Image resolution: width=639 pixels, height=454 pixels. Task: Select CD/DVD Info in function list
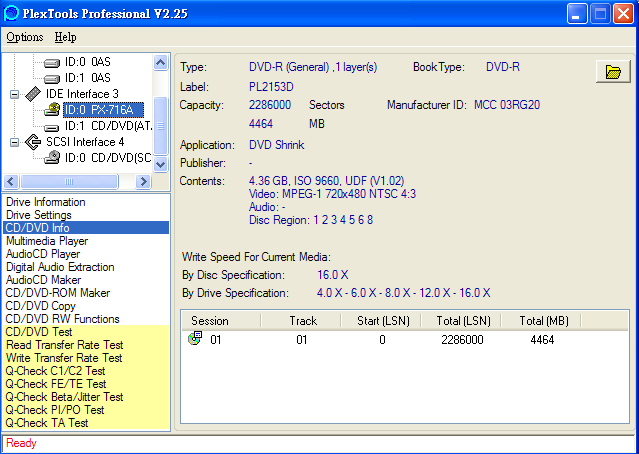pyautogui.click(x=86, y=228)
